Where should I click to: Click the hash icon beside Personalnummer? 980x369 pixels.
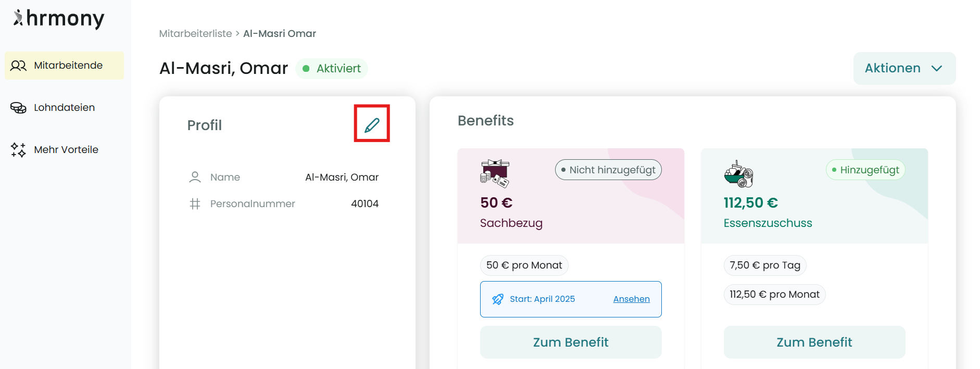[x=195, y=204]
